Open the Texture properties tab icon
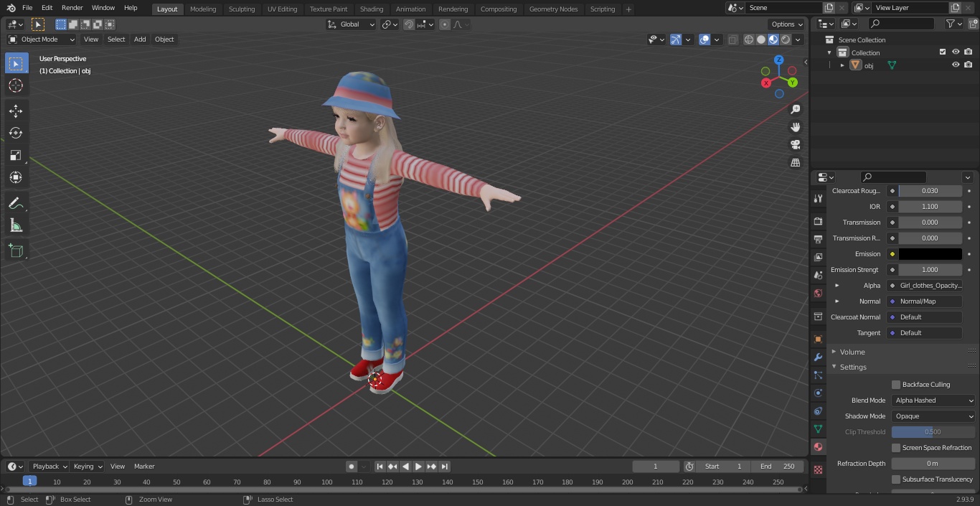980x506 pixels. point(818,470)
